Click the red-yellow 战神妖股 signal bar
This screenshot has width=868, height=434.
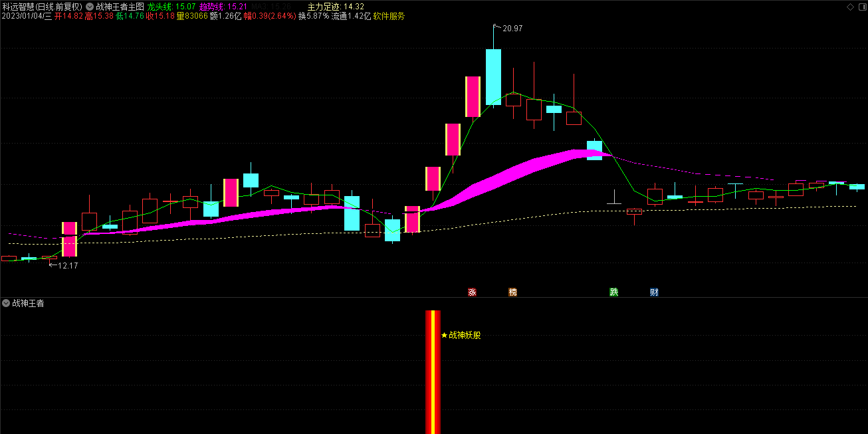(x=433, y=372)
